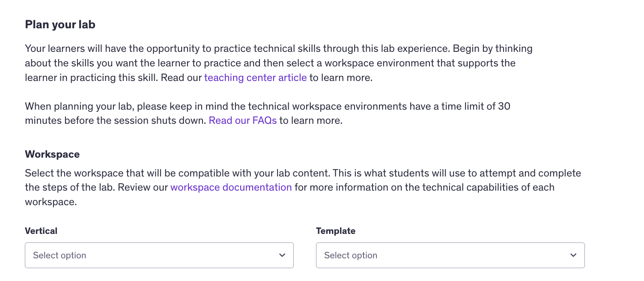Click the 30-minute time limit paragraph

[x=268, y=107]
